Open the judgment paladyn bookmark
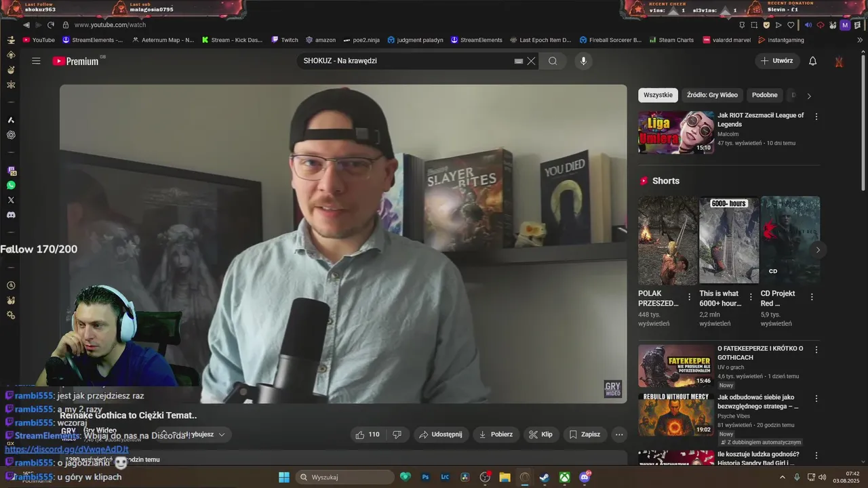Viewport: 868px width, 488px height. point(415,40)
